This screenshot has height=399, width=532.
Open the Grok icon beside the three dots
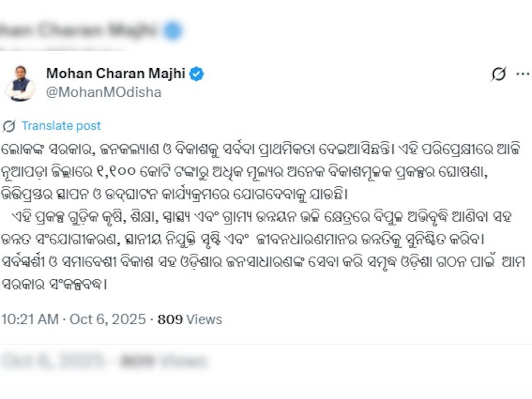[498, 74]
